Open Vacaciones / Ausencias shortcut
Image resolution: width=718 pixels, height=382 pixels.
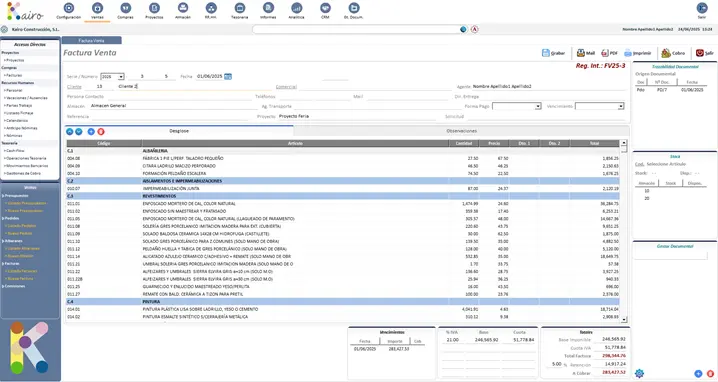pyautogui.click(x=26, y=98)
